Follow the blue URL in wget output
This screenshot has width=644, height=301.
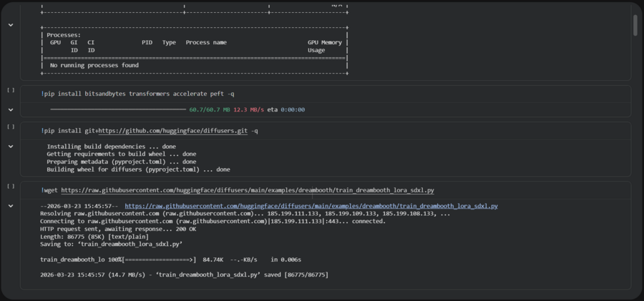point(311,206)
